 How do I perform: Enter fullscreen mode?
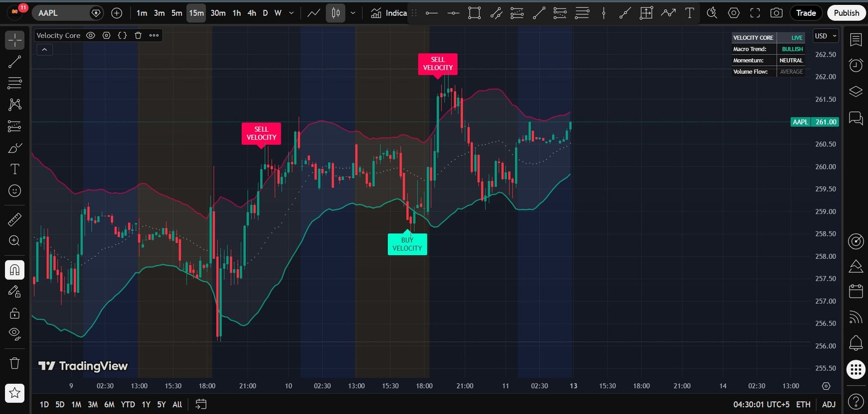click(755, 13)
